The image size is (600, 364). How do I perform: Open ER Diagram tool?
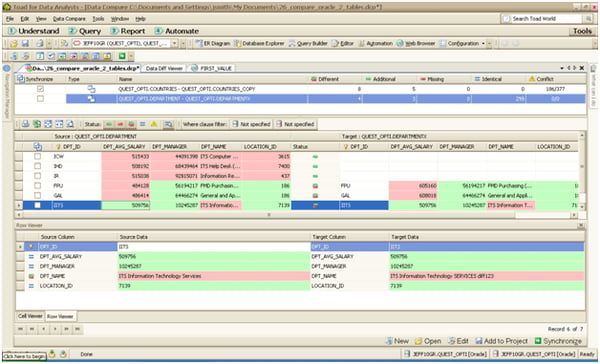point(213,44)
